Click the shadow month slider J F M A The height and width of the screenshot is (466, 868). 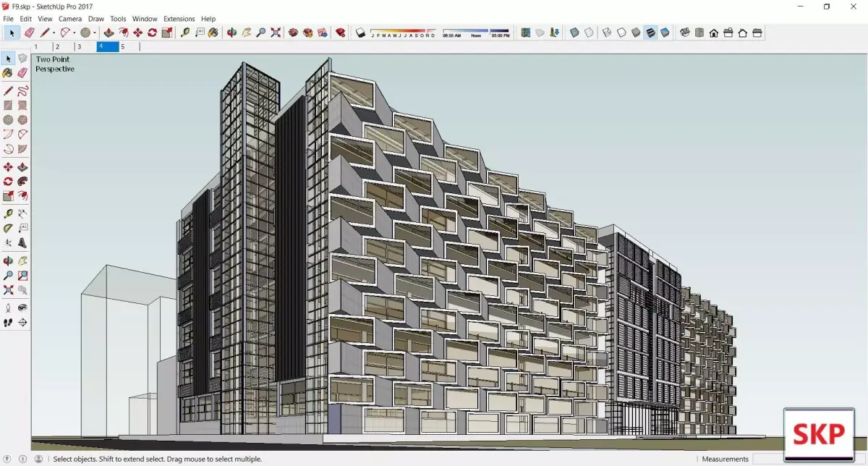(403, 33)
